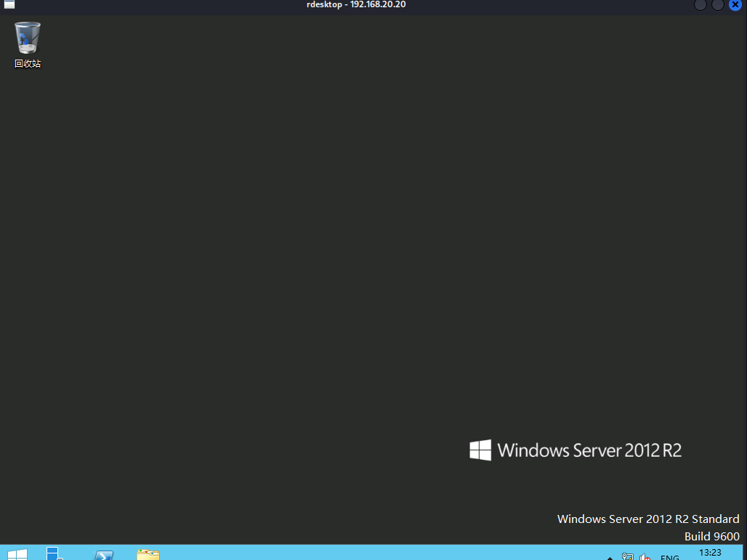Switch input language via ENG indicator
This screenshot has width=747, height=560.
click(669, 557)
